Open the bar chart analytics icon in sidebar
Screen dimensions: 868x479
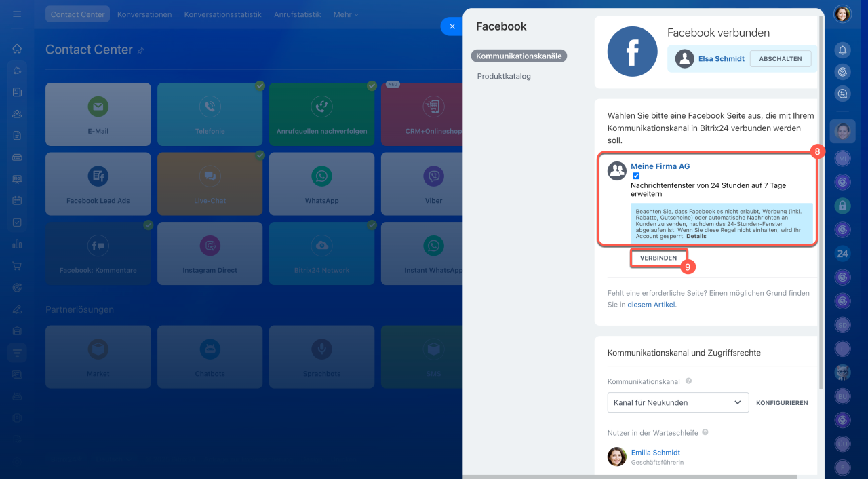17,244
